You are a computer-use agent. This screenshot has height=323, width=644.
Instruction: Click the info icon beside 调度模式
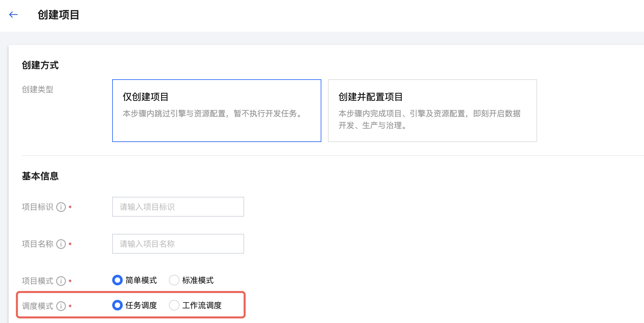pyautogui.click(x=61, y=306)
